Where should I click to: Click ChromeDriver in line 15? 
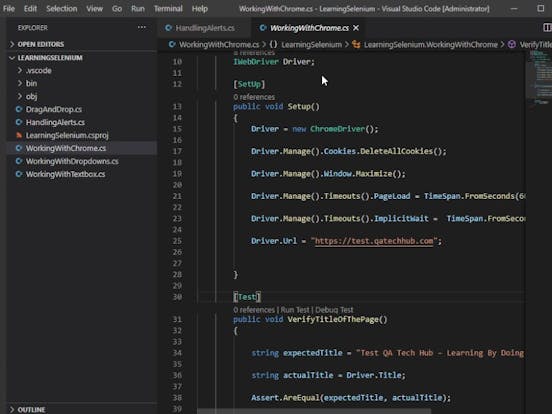click(x=337, y=129)
